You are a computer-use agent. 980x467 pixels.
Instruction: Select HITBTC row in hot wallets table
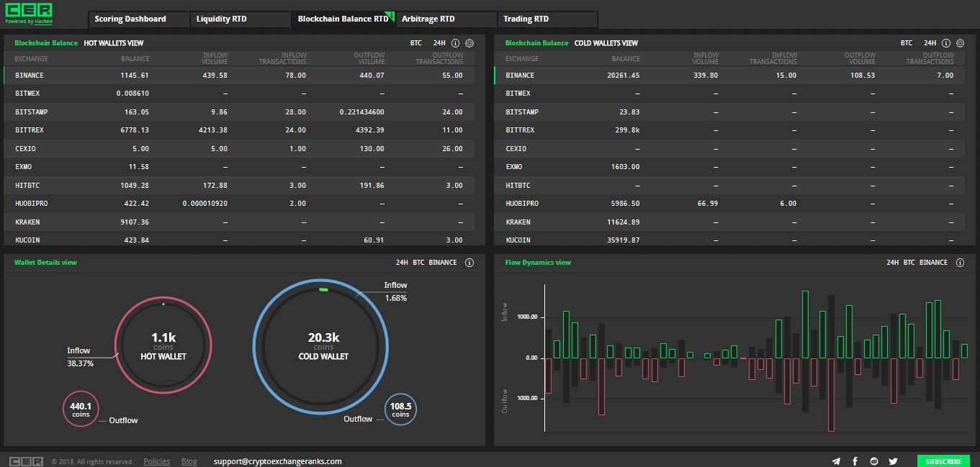[x=239, y=186]
